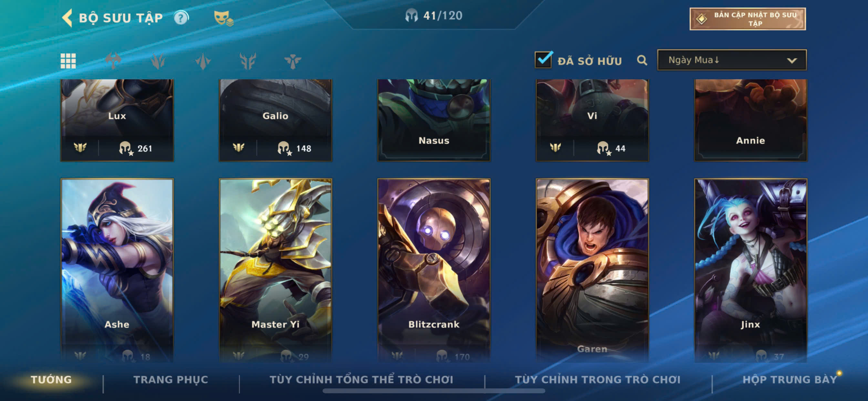Filter champions by the fifth role icon
This screenshot has width=868, height=401.
click(x=248, y=61)
